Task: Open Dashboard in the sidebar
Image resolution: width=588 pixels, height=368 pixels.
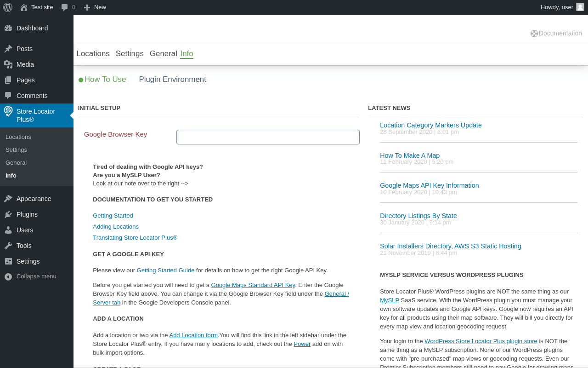Action: [32, 28]
